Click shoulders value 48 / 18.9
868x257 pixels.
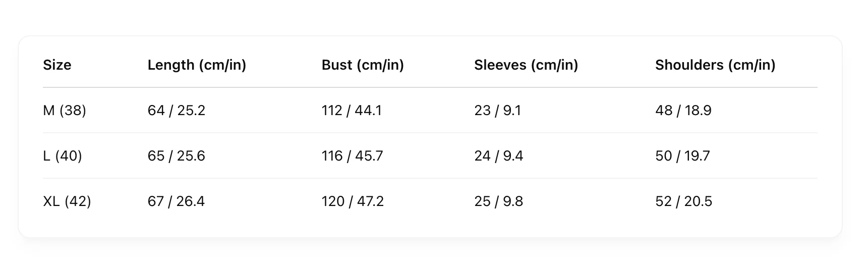[x=683, y=111]
